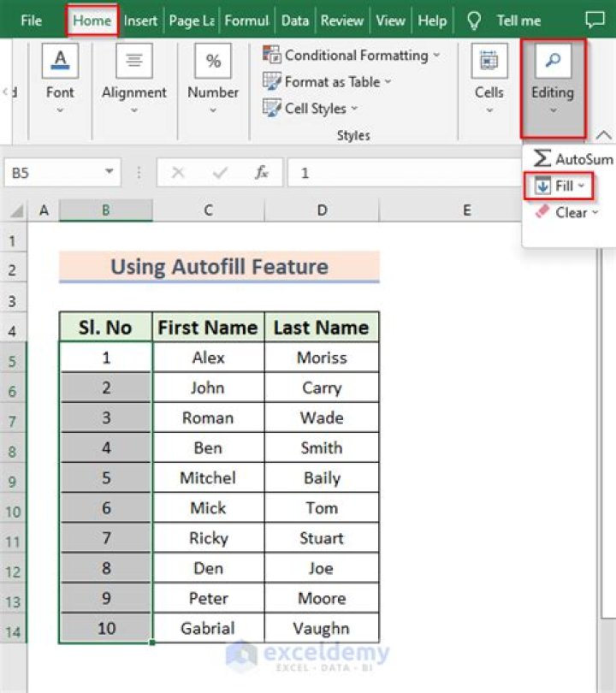Open the Alignment group icon
The height and width of the screenshot is (693, 616).
[134, 61]
